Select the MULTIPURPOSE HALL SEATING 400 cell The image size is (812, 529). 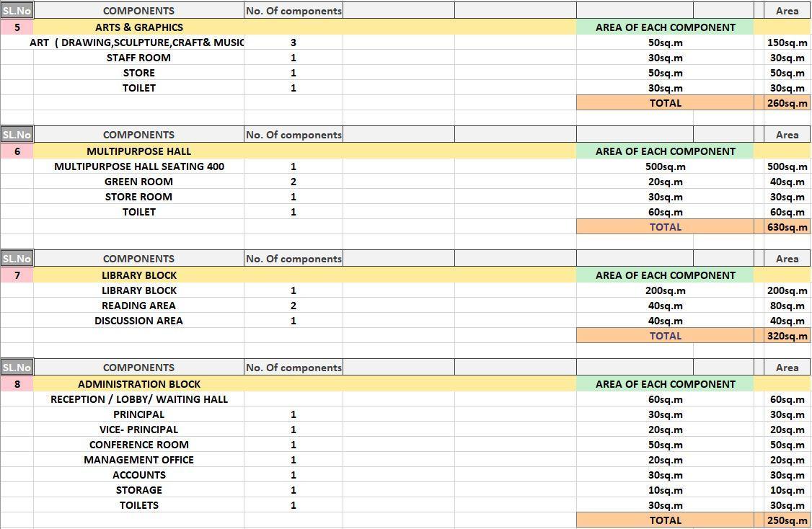coord(138,166)
